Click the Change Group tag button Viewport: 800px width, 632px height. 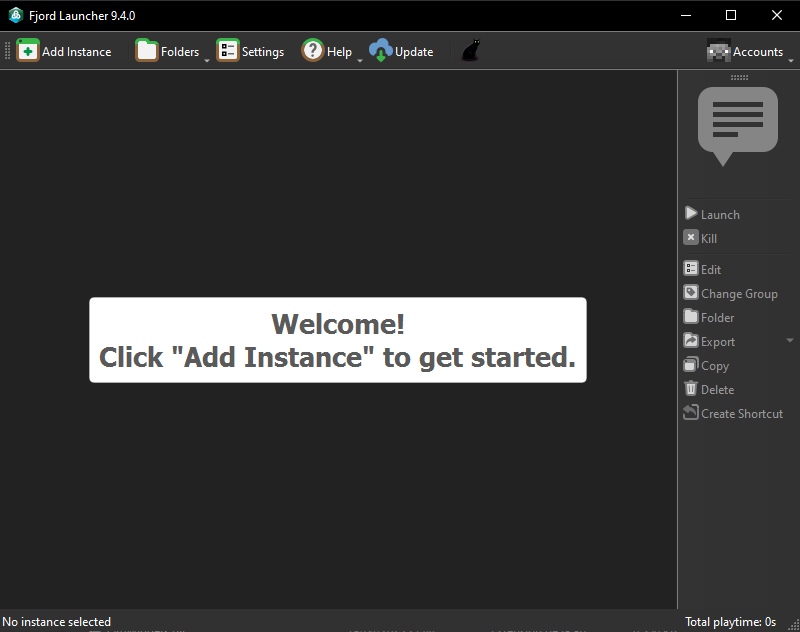731,293
